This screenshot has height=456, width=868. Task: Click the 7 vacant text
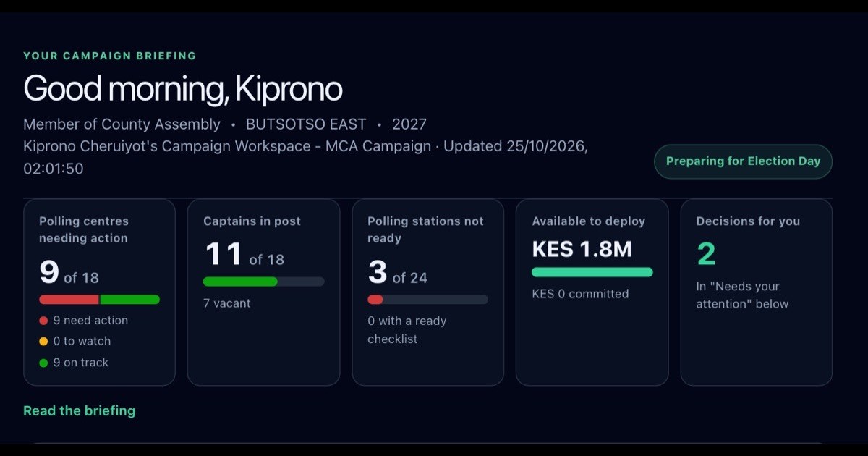tap(227, 303)
